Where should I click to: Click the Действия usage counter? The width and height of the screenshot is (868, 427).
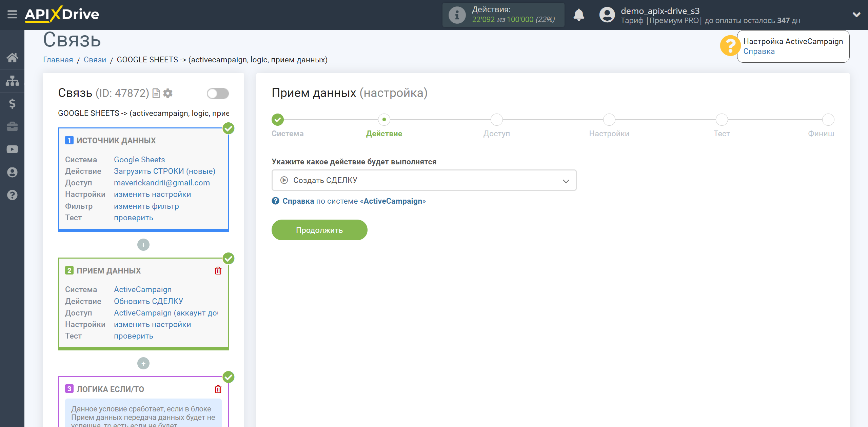503,15
